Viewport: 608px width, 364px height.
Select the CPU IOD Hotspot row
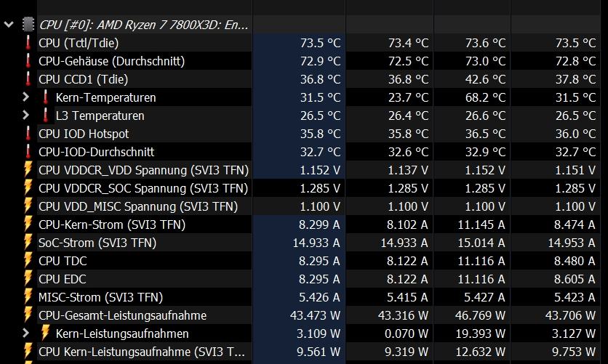click(x=84, y=134)
